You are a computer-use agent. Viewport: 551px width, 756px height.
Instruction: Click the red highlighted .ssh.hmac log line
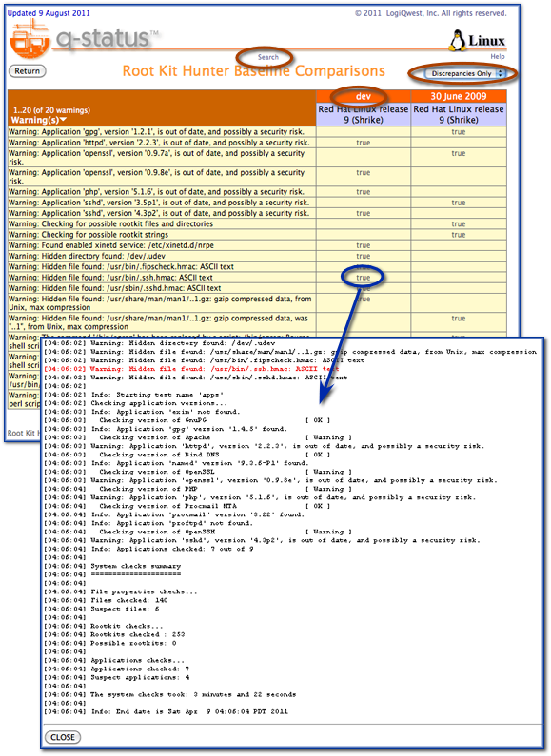click(191, 369)
